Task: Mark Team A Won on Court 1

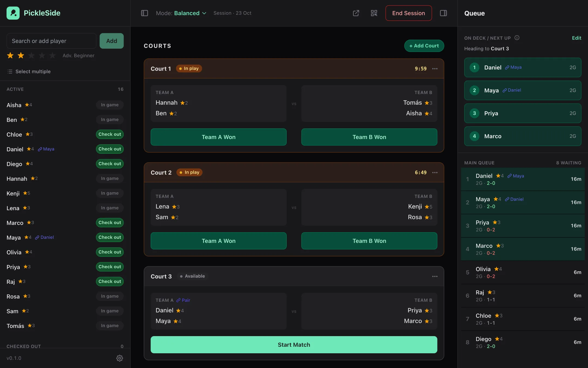Action: pyautogui.click(x=219, y=137)
